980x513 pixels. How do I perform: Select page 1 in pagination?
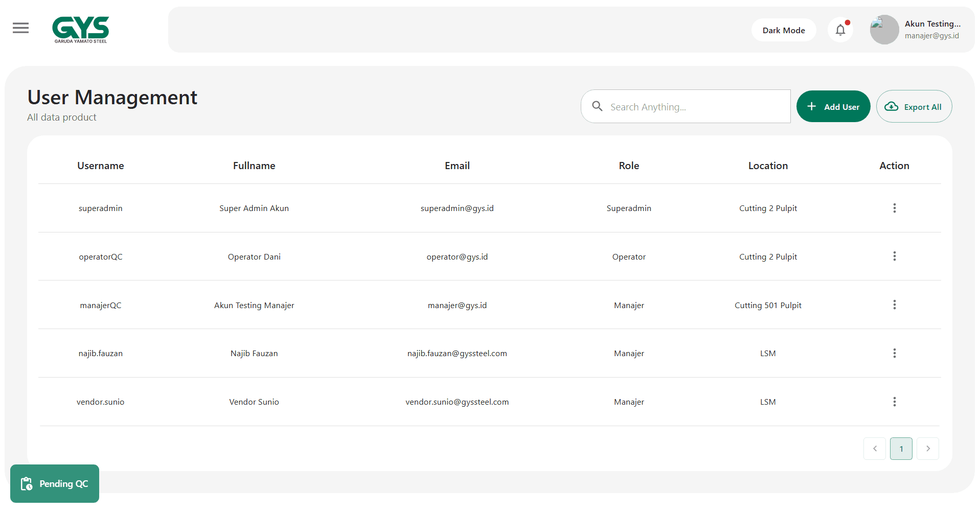pyautogui.click(x=901, y=449)
